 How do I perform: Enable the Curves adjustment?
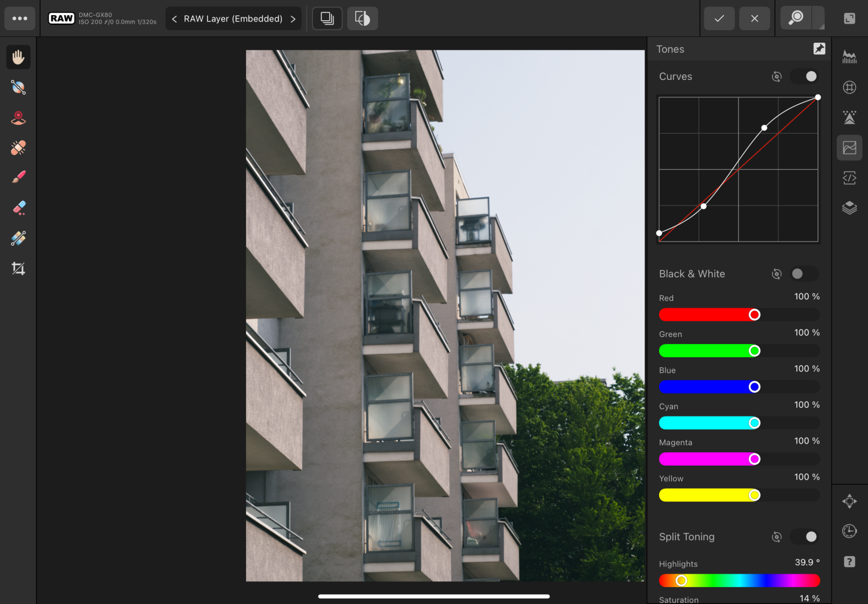click(804, 76)
